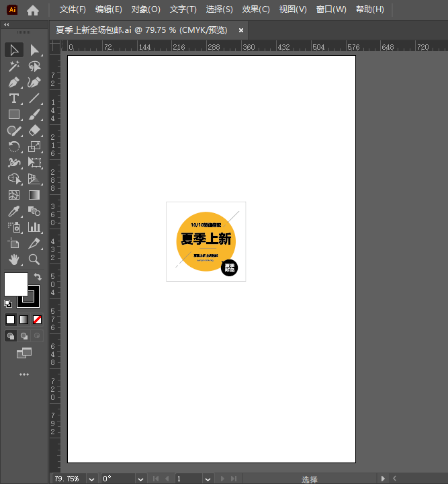The height and width of the screenshot is (484, 448).
Task: Click the Edit Toolbar three-dots button
Action: pos(24,374)
